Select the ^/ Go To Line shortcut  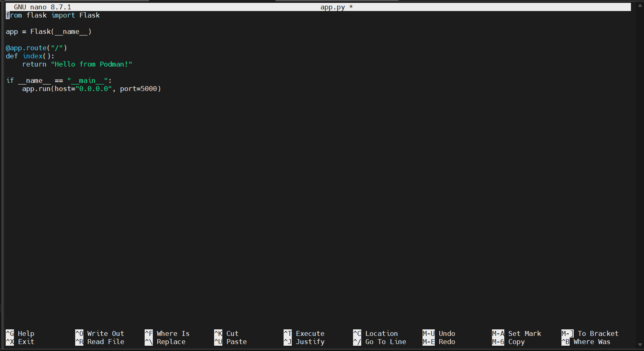(x=380, y=342)
